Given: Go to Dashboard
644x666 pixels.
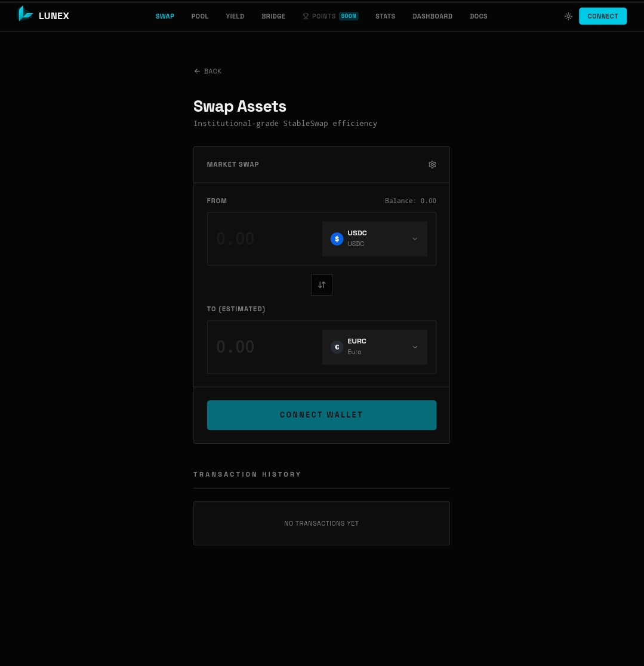Looking at the screenshot, I should click(432, 16).
